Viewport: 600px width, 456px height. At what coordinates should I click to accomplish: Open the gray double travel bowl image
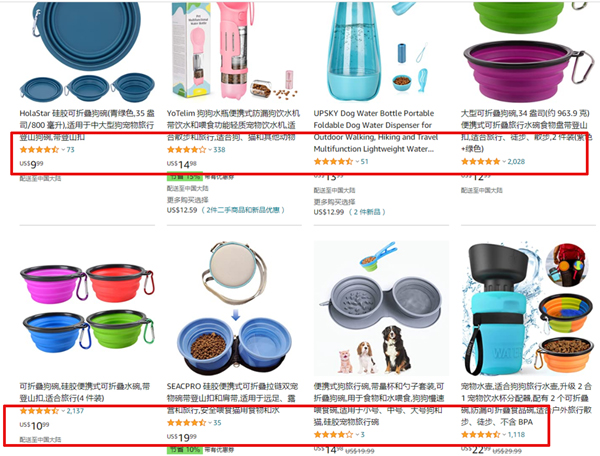pyautogui.click(x=381, y=309)
